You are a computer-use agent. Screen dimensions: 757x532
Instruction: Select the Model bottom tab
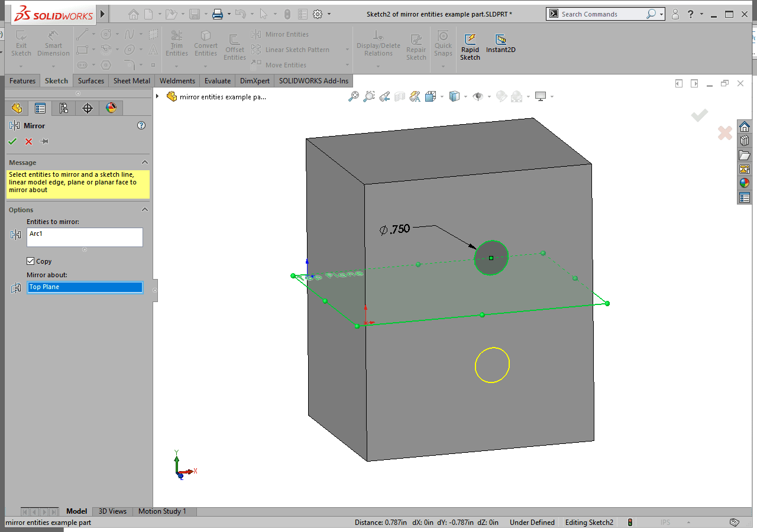coord(76,511)
